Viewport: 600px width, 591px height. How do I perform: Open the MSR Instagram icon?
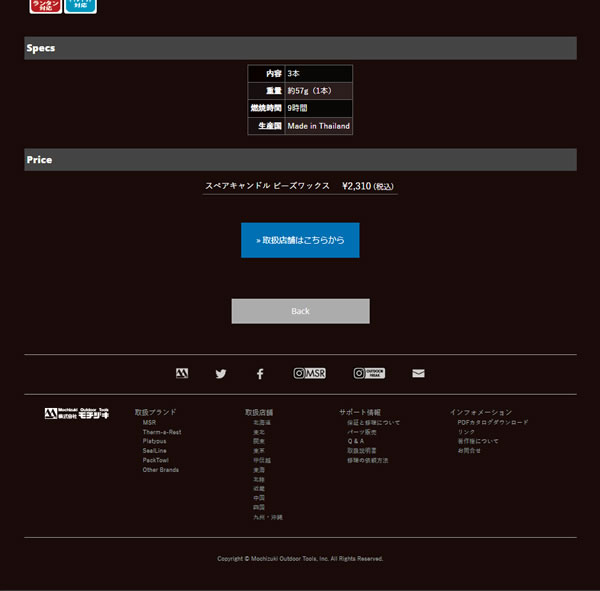pos(310,373)
